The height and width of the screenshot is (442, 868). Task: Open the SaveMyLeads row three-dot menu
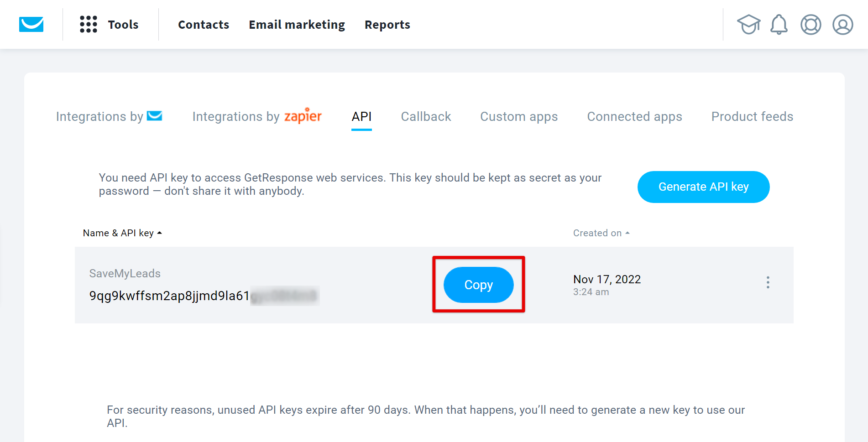pyautogui.click(x=768, y=282)
